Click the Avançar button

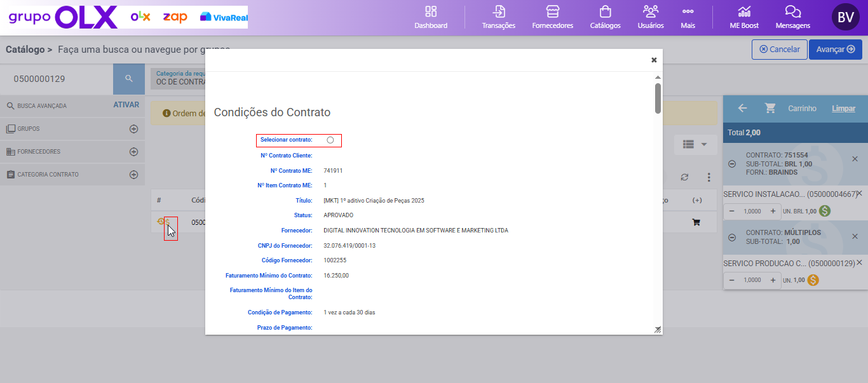pyautogui.click(x=835, y=50)
